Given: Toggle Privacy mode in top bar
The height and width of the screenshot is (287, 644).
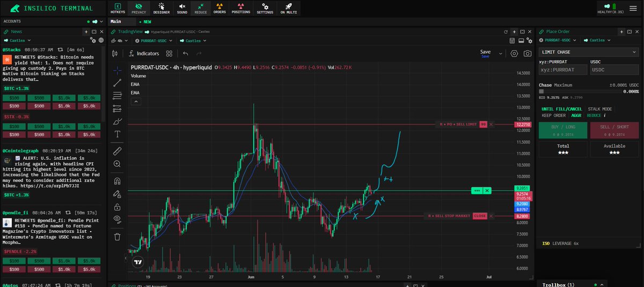Looking at the screenshot, I should [x=138, y=8].
